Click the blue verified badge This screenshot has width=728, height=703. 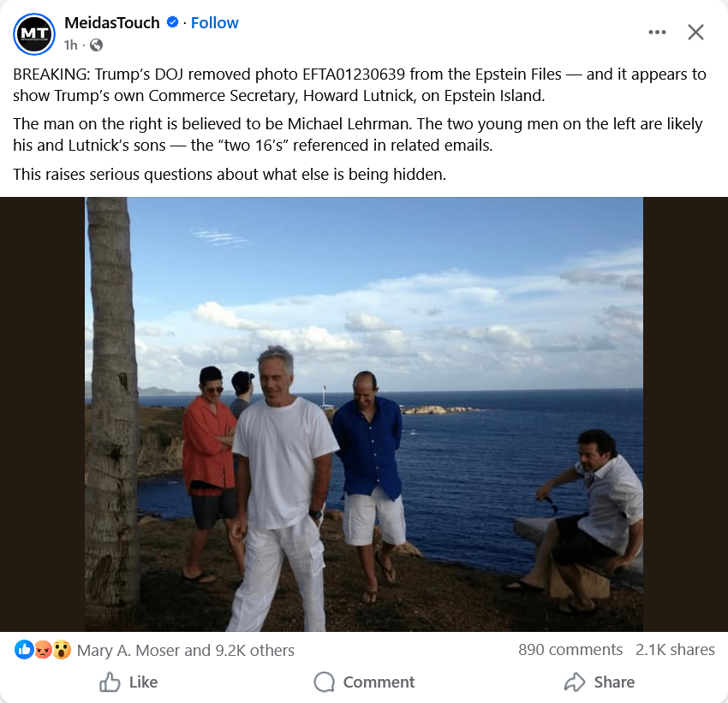[x=172, y=23]
